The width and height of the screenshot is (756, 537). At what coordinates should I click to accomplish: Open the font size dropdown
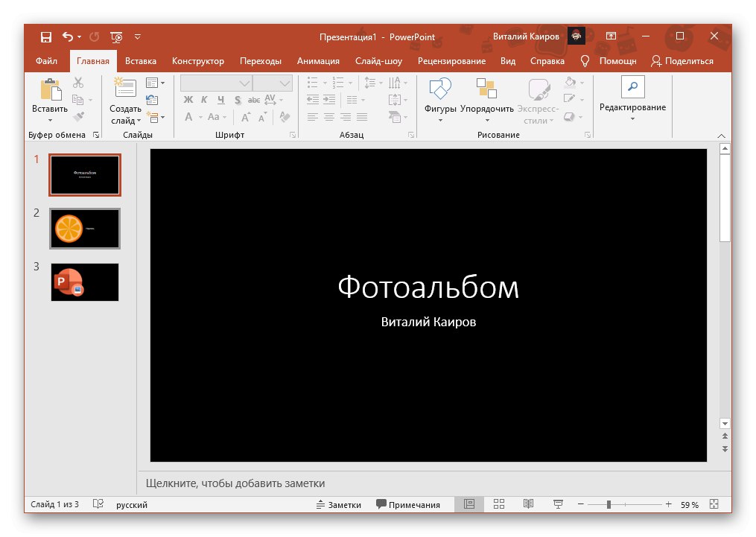pos(285,83)
